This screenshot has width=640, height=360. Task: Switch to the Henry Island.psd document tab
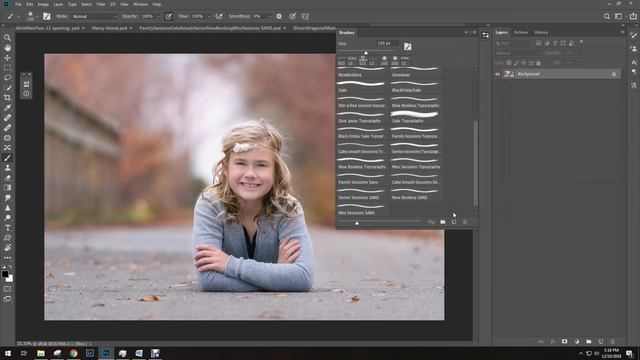tap(109, 28)
